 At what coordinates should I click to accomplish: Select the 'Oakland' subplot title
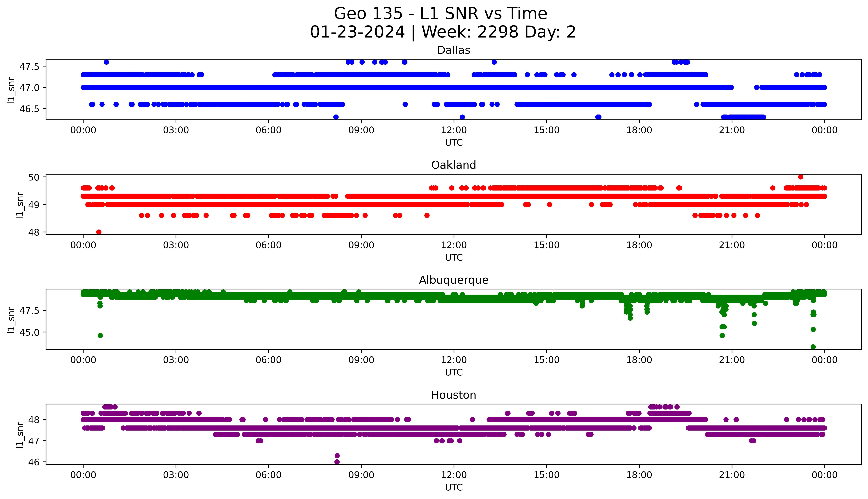pos(454,165)
